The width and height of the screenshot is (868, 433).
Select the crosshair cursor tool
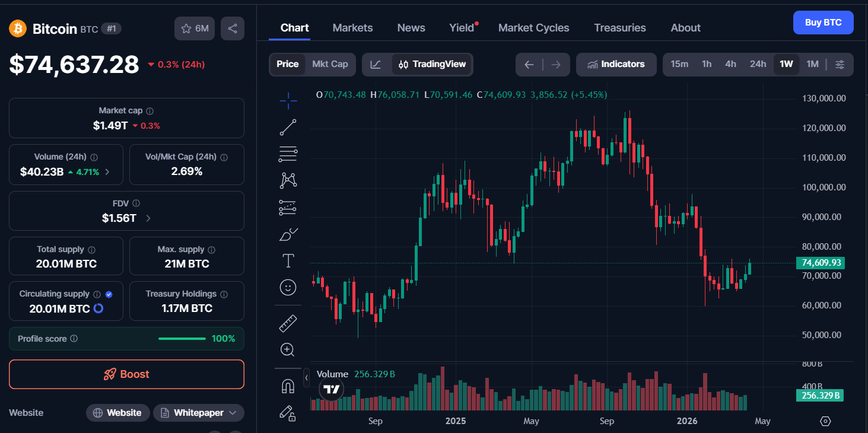tap(288, 101)
